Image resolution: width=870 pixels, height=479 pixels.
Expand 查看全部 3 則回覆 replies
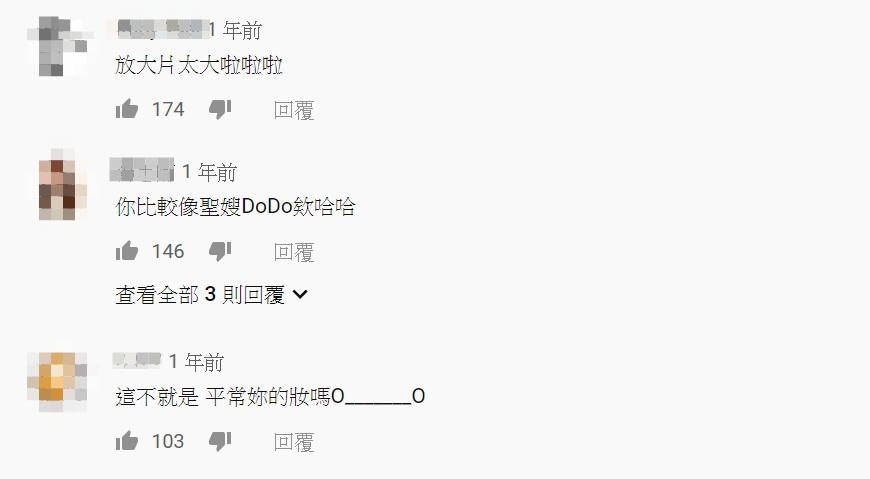(x=211, y=294)
